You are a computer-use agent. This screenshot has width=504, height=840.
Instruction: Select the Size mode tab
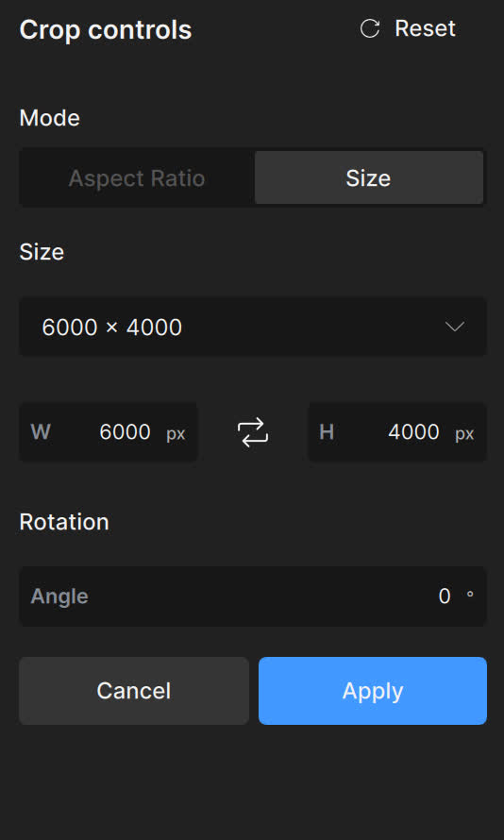pos(368,177)
